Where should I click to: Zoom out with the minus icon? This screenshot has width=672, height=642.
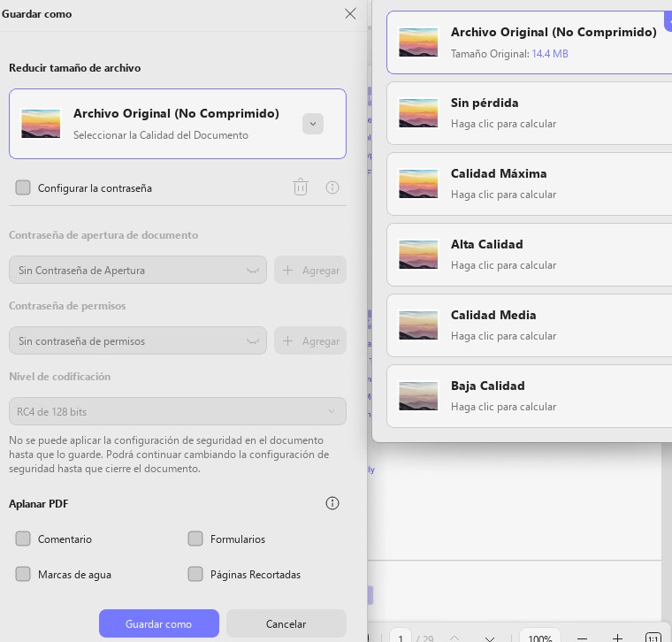tap(582, 638)
